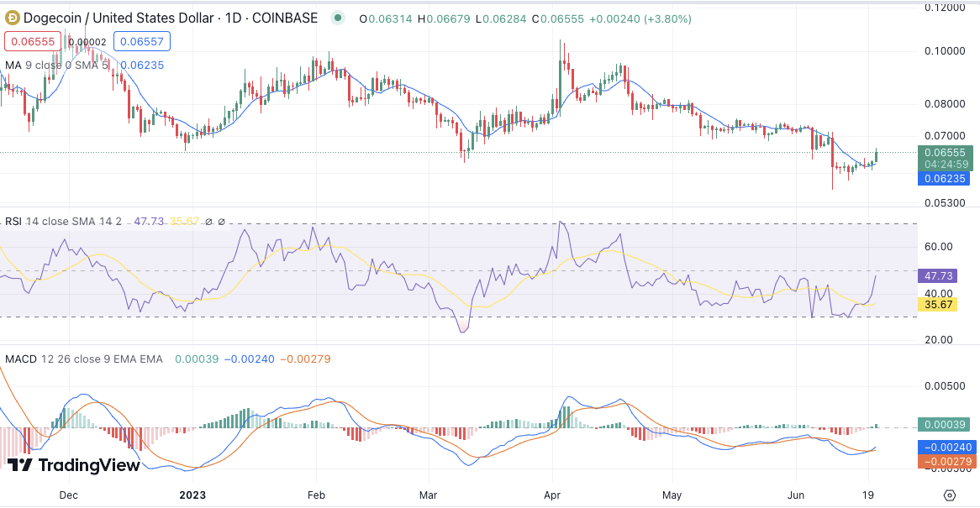This screenshot has width=980, height=508.
Task: Click the high price value 0.06679
Action: (x=448, y=18)
